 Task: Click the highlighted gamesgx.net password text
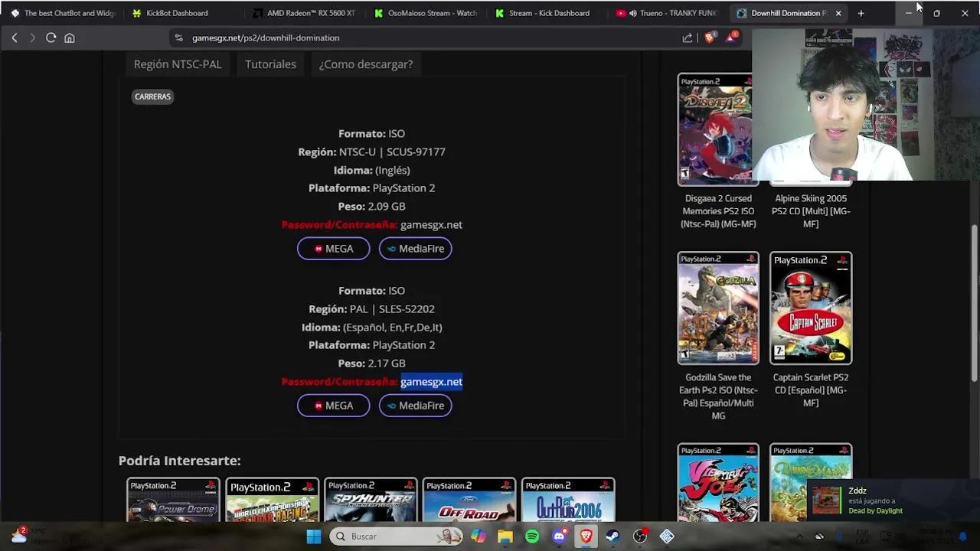point(431,382)
